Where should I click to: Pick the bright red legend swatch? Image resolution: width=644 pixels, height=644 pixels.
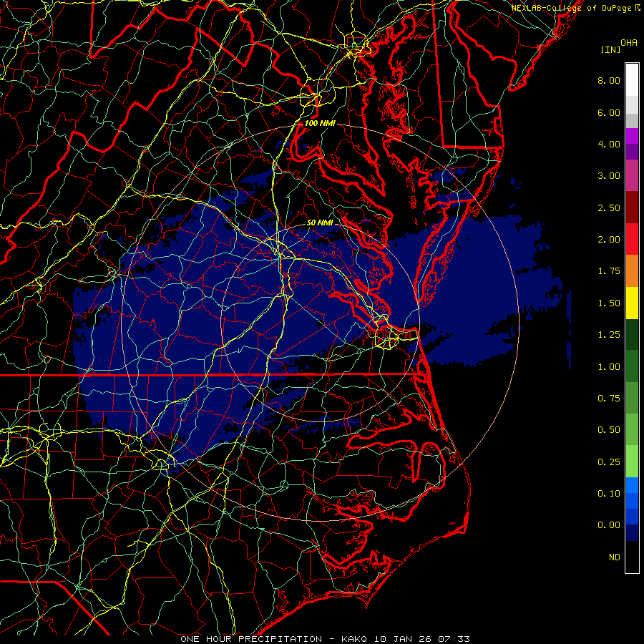click(x=632, y=239)
